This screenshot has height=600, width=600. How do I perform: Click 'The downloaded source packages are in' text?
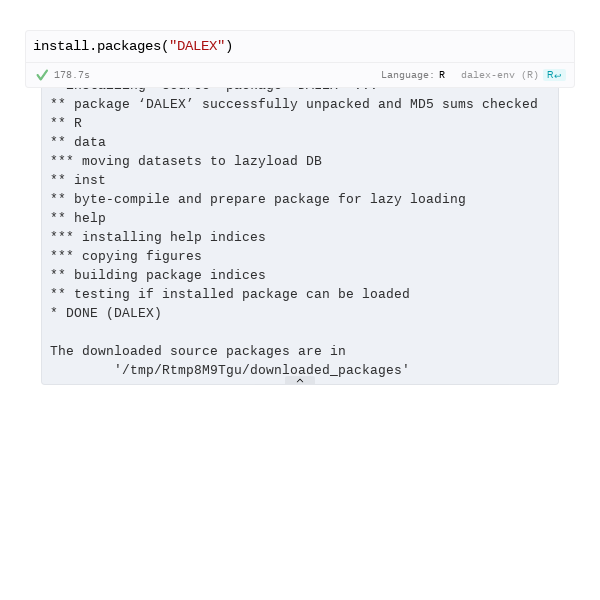click(198, 351)
